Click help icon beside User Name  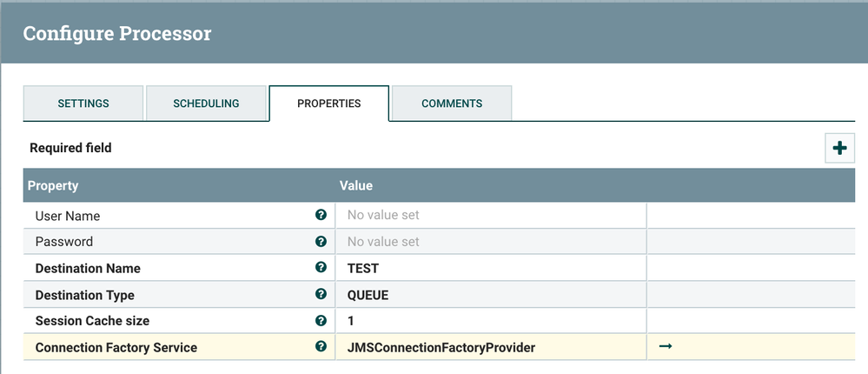point(321,215)
